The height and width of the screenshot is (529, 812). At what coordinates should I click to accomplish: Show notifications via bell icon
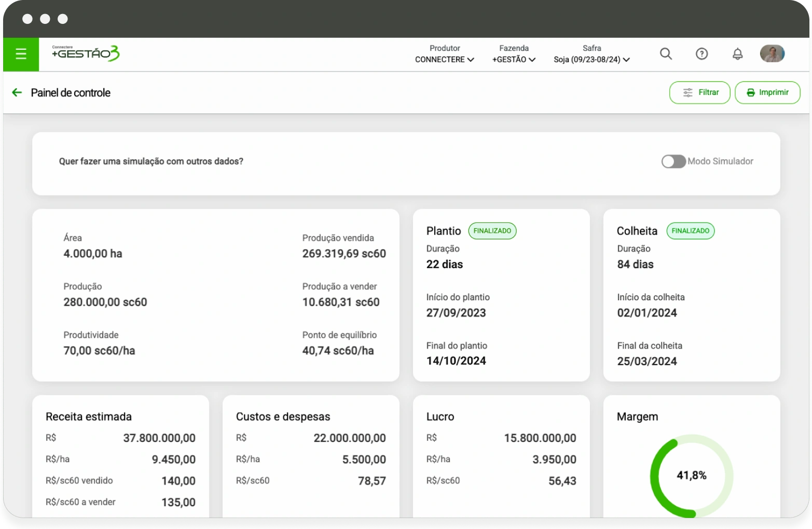coord(737,54)
